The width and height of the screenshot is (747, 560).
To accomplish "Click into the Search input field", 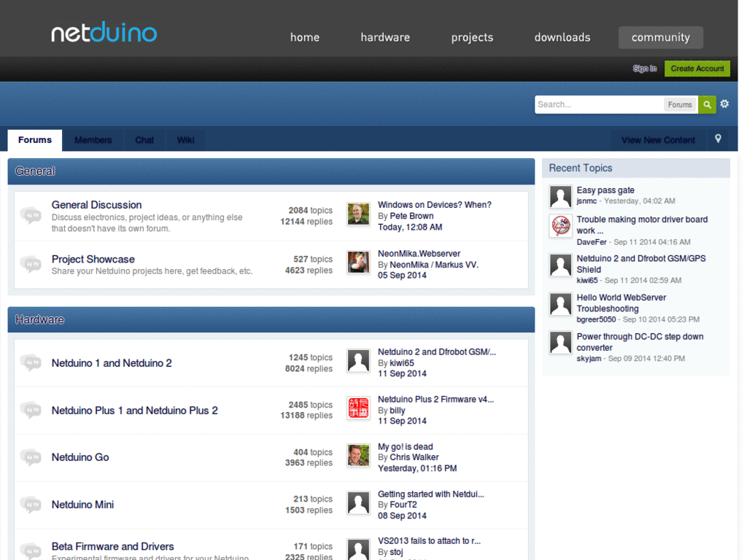I will (x=599, y=104).
